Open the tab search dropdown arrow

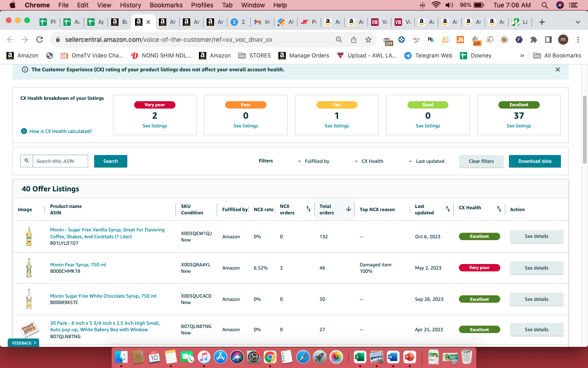(x=578, y=22)
